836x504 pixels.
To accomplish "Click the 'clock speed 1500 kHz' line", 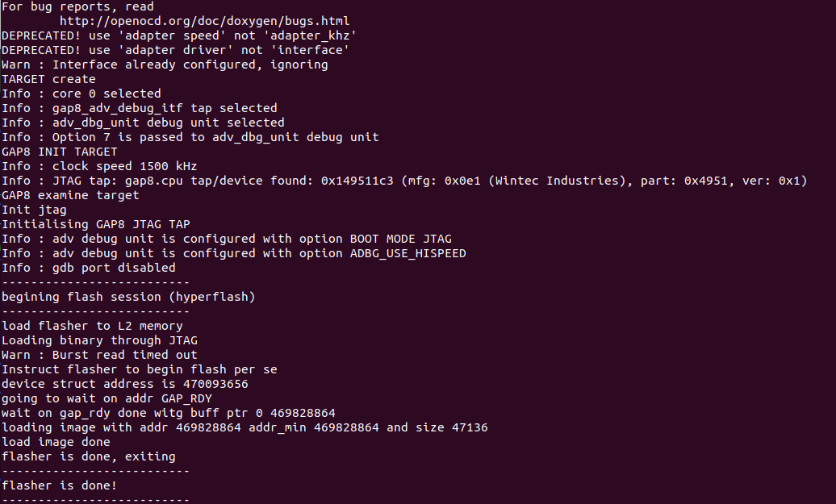I will tap(99, 166).
